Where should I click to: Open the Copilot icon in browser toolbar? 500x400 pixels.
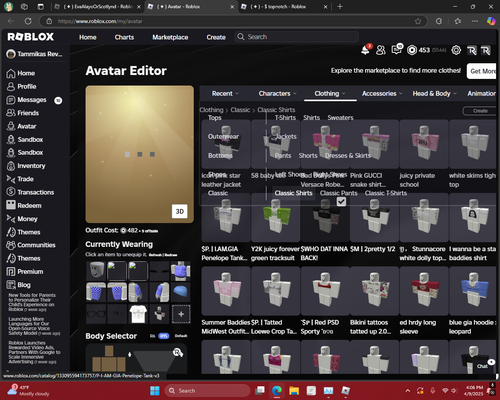[x=491, y=21]
